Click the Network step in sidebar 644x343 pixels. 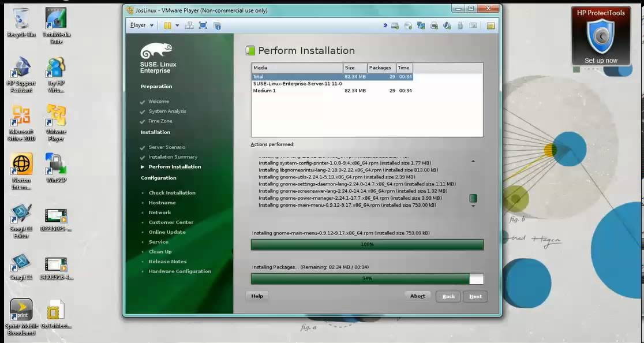click(160, 212)
